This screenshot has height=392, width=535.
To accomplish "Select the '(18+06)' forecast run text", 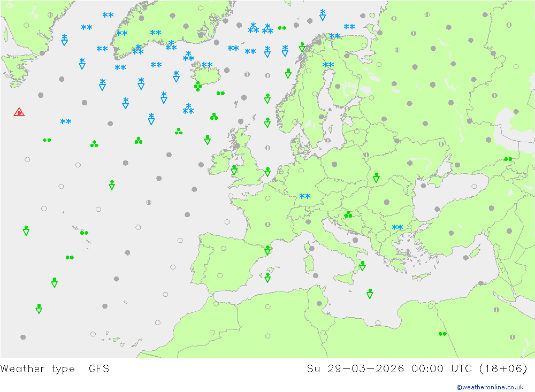I will coord(503,368).
